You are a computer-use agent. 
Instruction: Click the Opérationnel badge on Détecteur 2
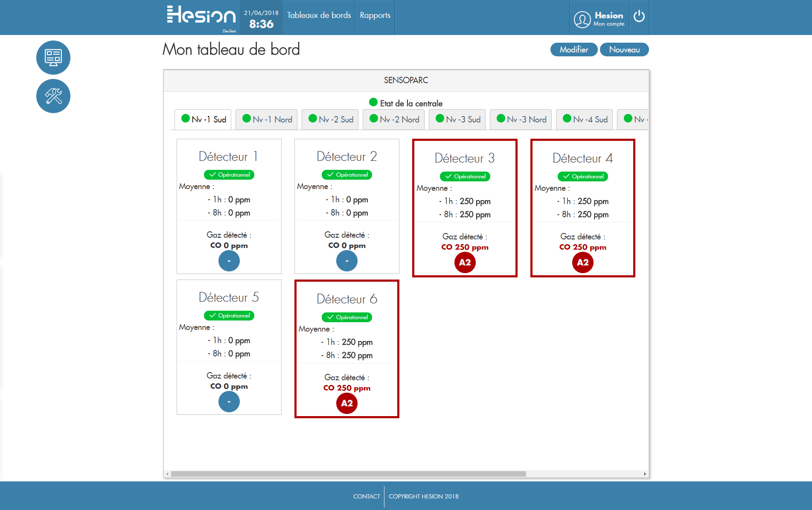(x=347, y=175)
